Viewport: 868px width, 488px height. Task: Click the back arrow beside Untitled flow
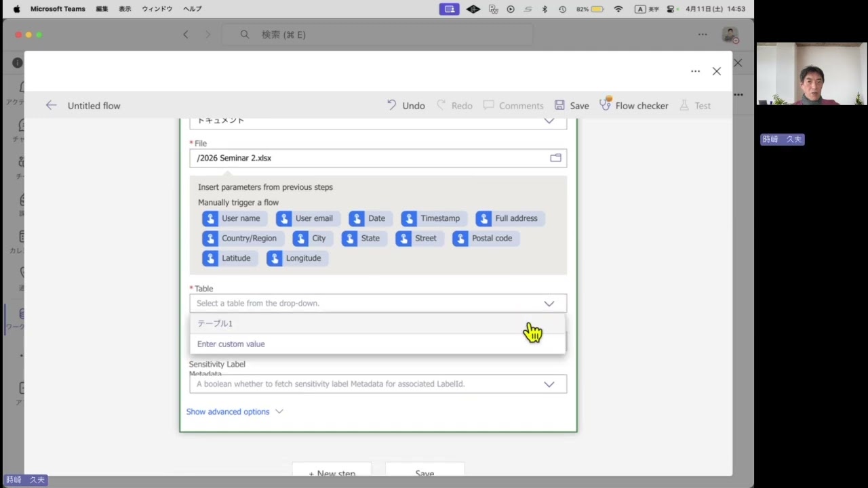[51, 106]
